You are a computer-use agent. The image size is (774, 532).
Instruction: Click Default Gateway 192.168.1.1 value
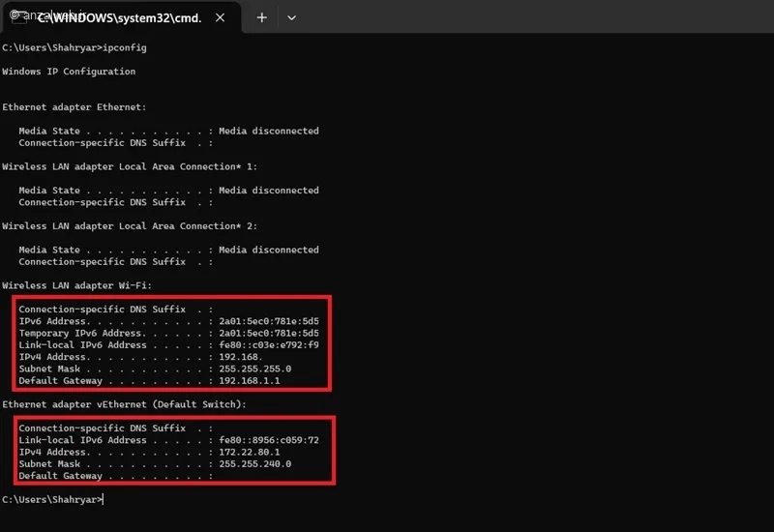(x=250, y=380)
